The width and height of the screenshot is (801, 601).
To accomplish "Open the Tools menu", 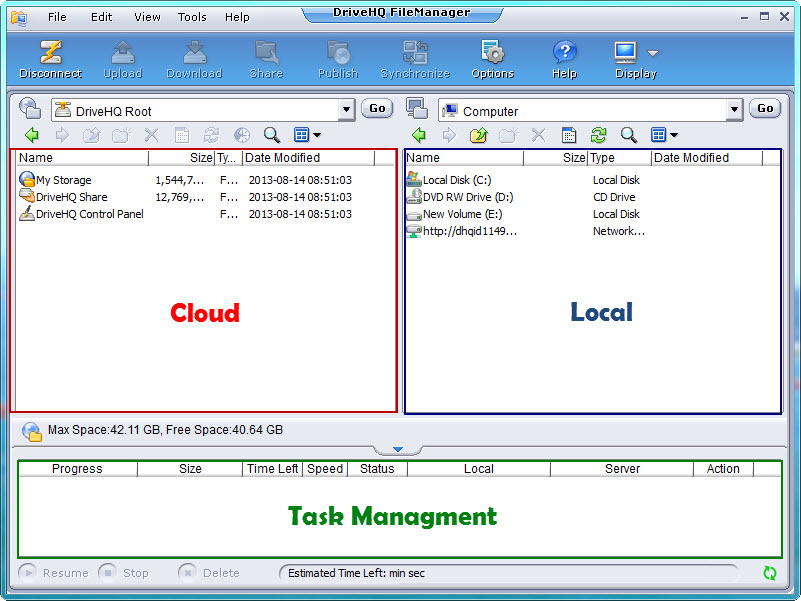I will click(192, 17).
